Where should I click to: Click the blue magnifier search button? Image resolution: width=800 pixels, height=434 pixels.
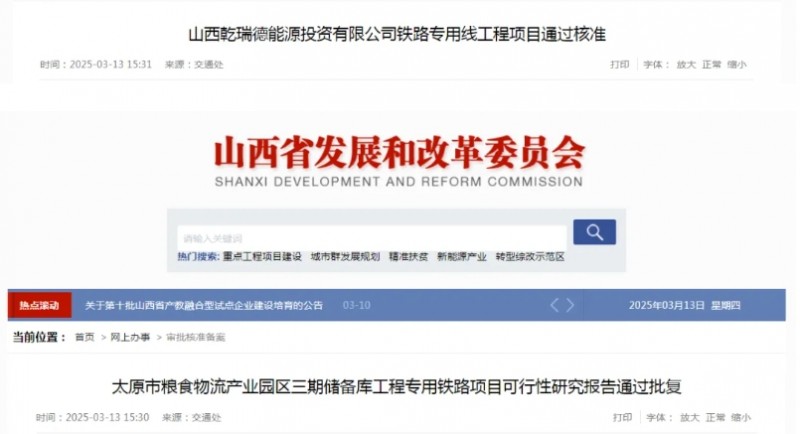594,232
